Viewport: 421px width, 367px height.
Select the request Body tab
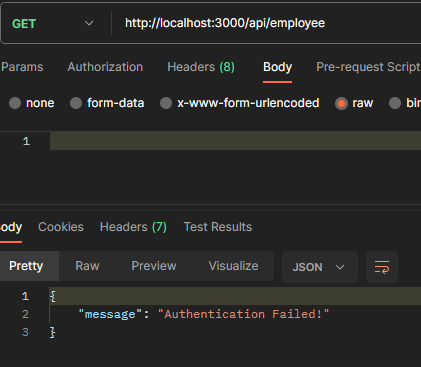pyautogui.click(x=277, y=67)
